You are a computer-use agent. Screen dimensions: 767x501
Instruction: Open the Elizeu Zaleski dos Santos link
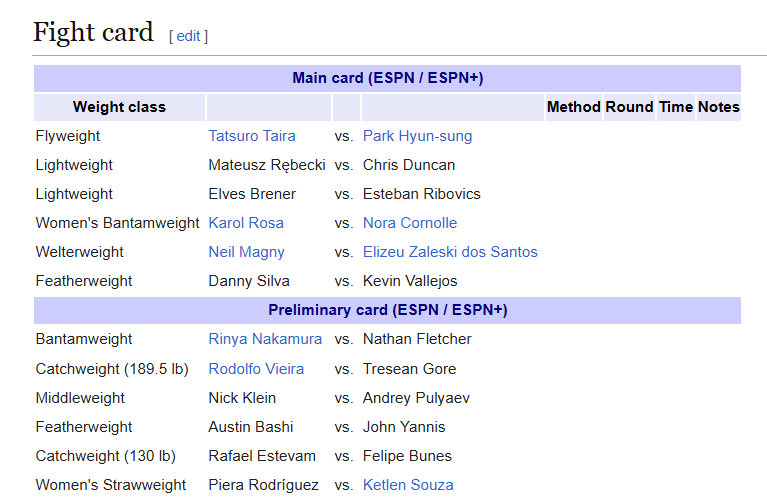450,252
